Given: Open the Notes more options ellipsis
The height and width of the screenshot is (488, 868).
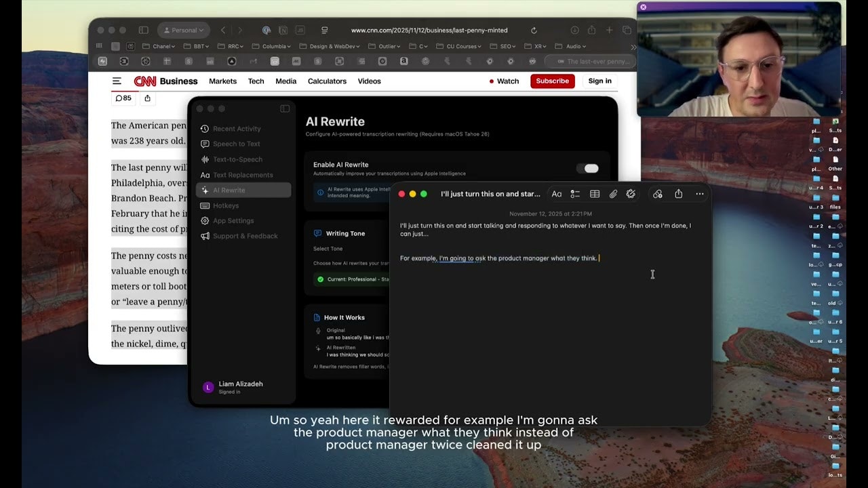Looking at the screenshot, I should (700, 194).
